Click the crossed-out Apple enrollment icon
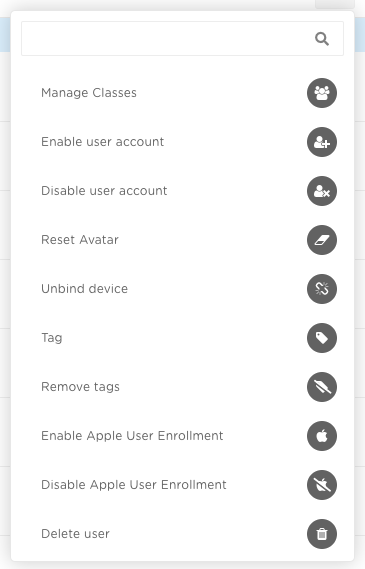Screen dimensions: 365x569 [x=322, y=485]
